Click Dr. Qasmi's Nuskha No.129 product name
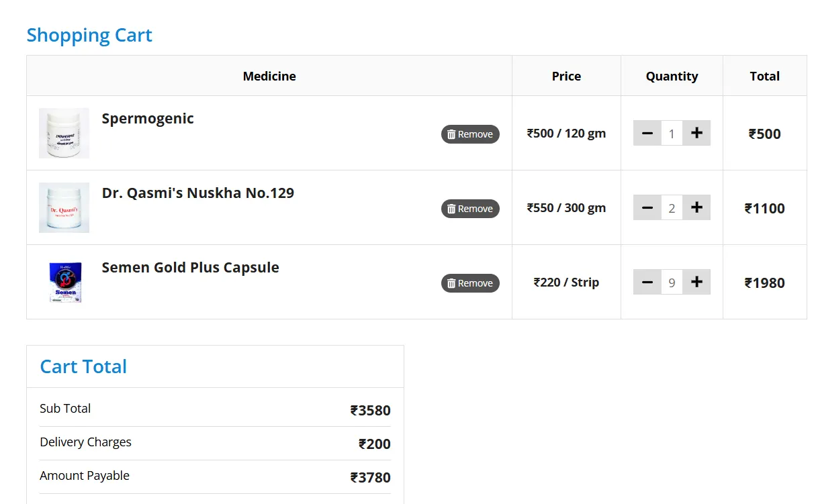The height and width of the screenshot is (504, 814). pos(197,193)
